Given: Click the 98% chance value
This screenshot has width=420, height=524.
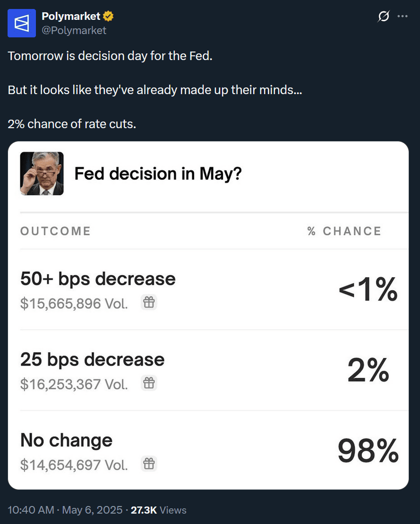Looking at the screenshot, I should 368,451.
